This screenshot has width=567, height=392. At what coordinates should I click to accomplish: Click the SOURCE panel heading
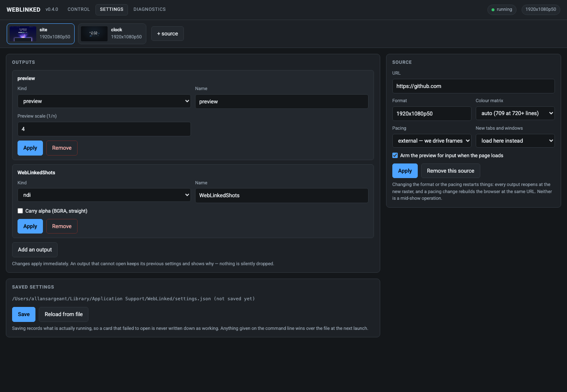tap(402, 62)
